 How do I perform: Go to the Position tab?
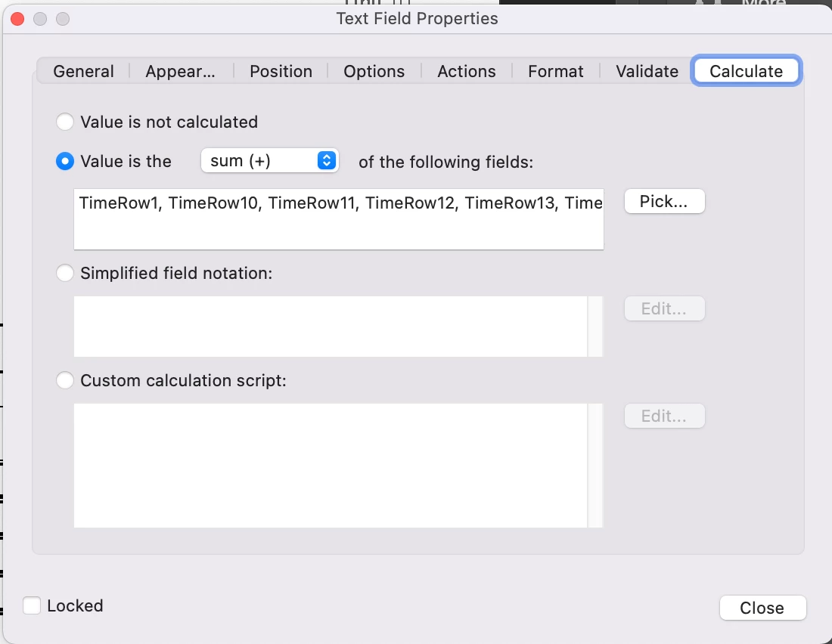tap(281, 71)
